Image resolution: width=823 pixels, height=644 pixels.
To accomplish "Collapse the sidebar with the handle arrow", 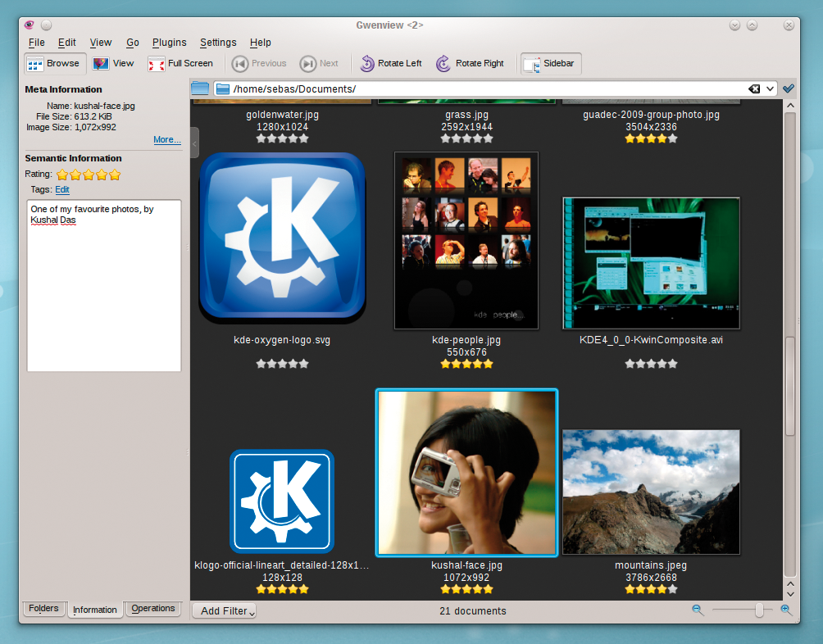I will [x=194, y=143].
